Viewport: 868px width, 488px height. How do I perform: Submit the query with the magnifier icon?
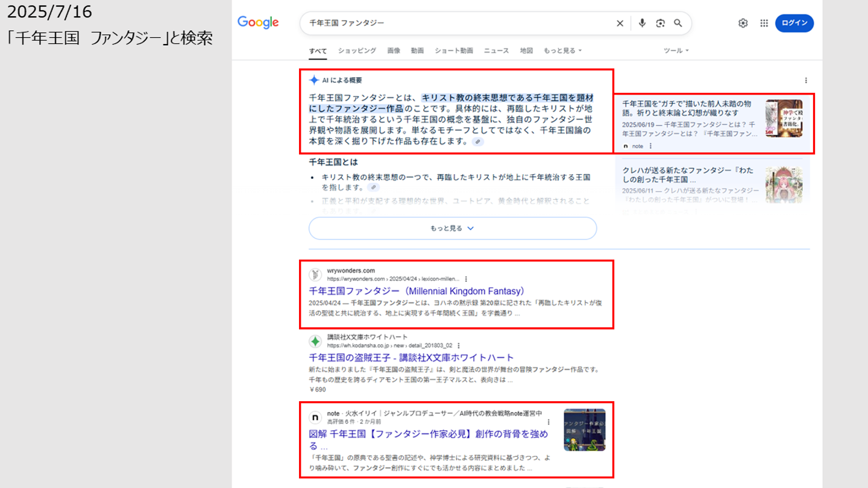[x=678, y=23]
